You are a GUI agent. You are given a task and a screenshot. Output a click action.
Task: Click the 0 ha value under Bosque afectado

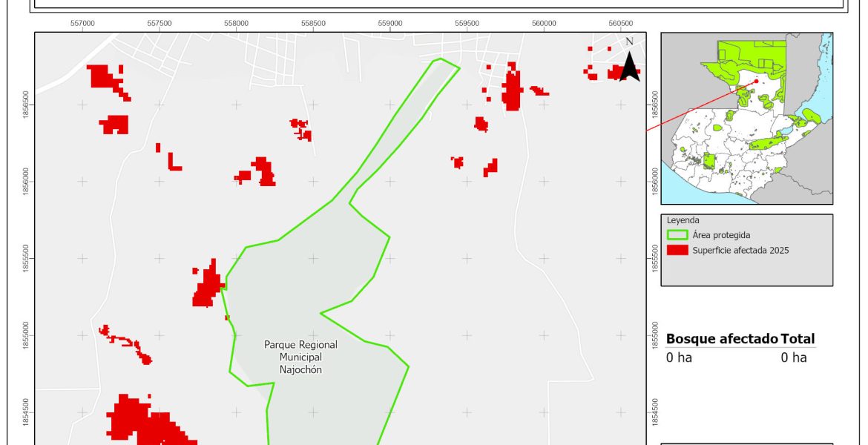coord(679,357)
